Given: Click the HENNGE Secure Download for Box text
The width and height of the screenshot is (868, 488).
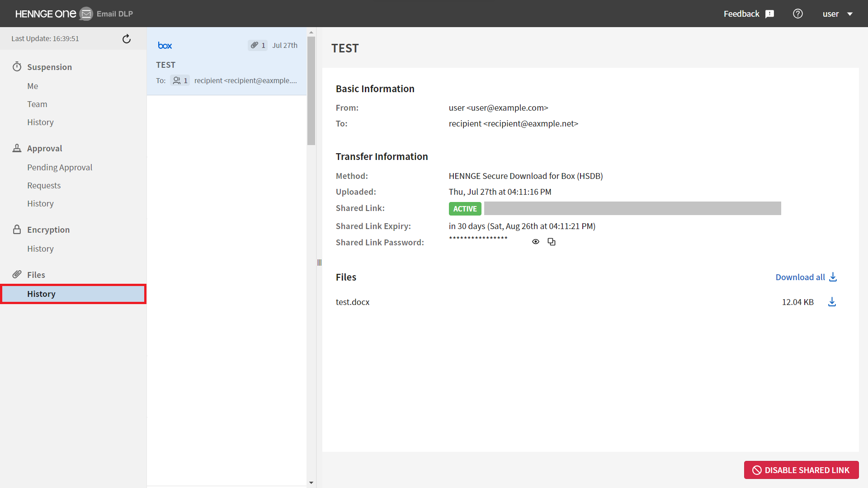Looking at the screenshot, I should coord(526,176).
